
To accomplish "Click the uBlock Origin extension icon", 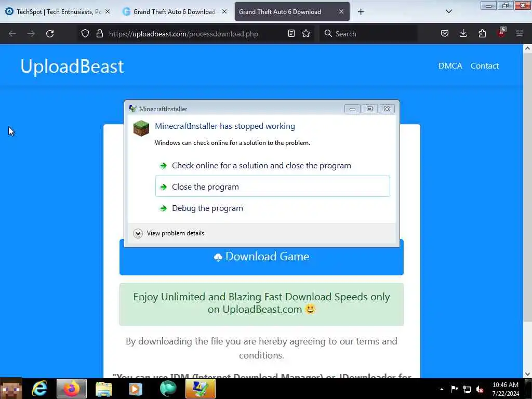I will [x=501, y=33].
